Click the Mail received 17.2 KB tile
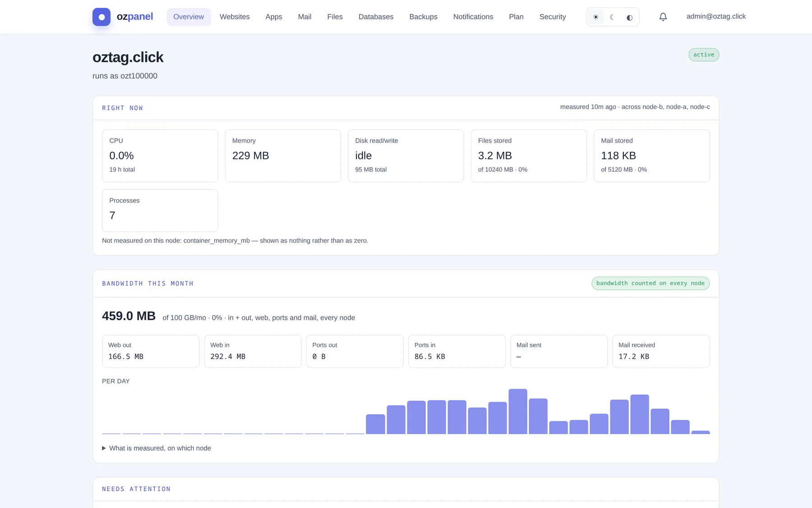The width and height of the screenshot is (812, 508). point(661,351)
